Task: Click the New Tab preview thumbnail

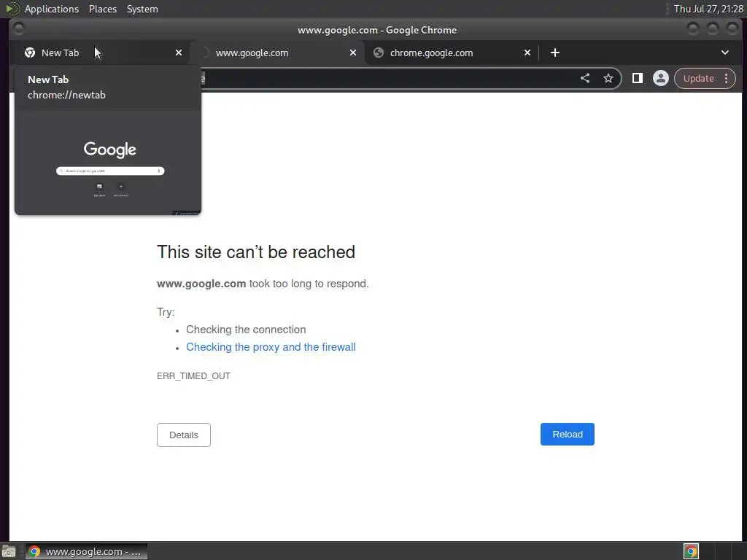Action: tap(108, 163)
